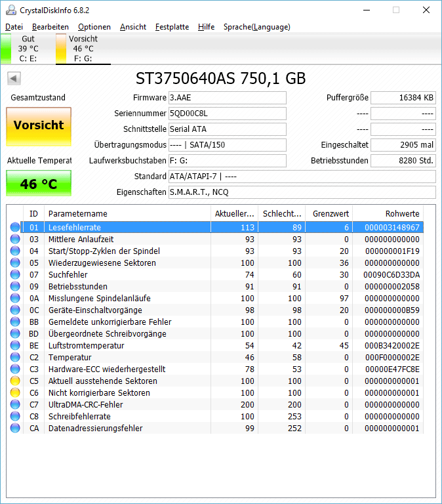This screenshot has width=442, height=504.
Task: Click the status orb for Misslungene Spindelanläufe
Action: point(15,298)
